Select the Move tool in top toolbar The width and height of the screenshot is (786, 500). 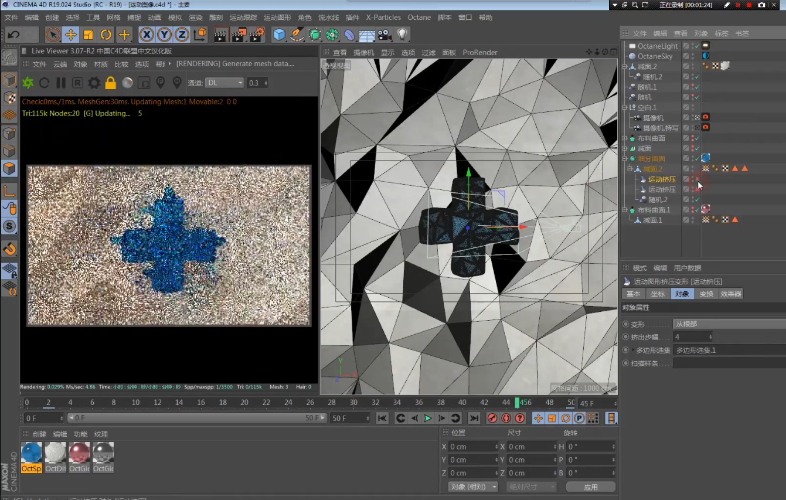click(71, 35)
